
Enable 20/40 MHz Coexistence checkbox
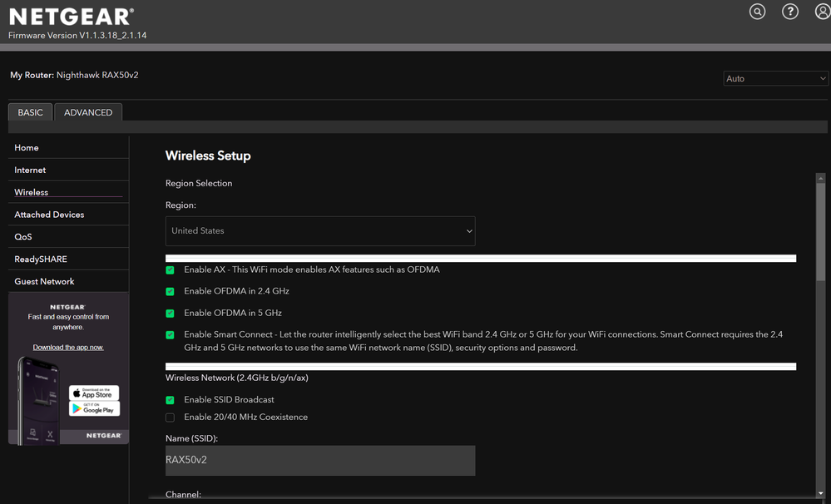[x=171, y=418]
